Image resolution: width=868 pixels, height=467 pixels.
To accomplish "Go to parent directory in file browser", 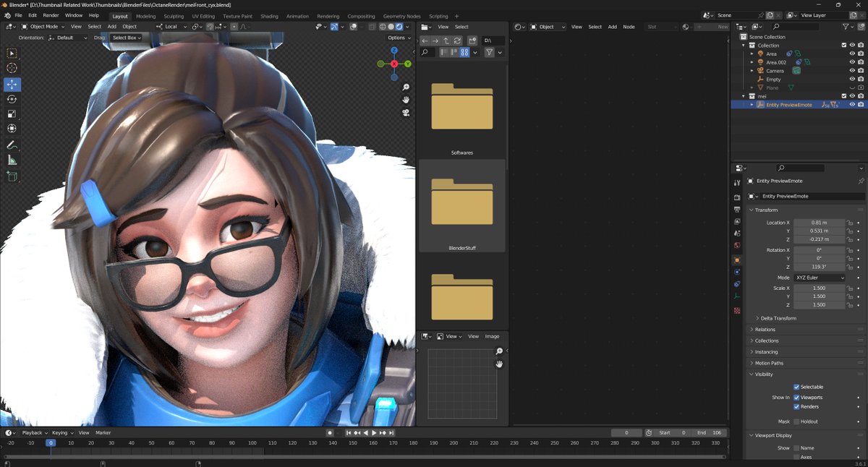I will click(x=446, y=41).
